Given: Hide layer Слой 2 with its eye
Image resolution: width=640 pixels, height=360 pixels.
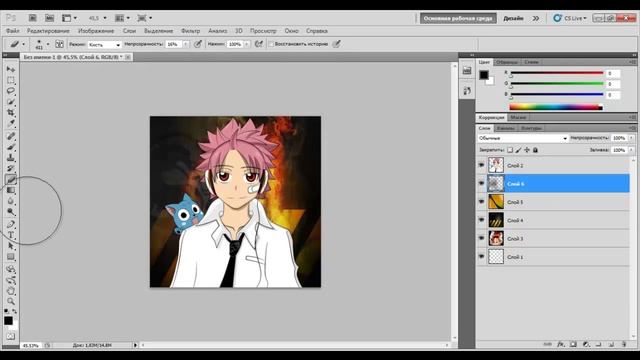Looking at the screenshot, I should point(481,165).
